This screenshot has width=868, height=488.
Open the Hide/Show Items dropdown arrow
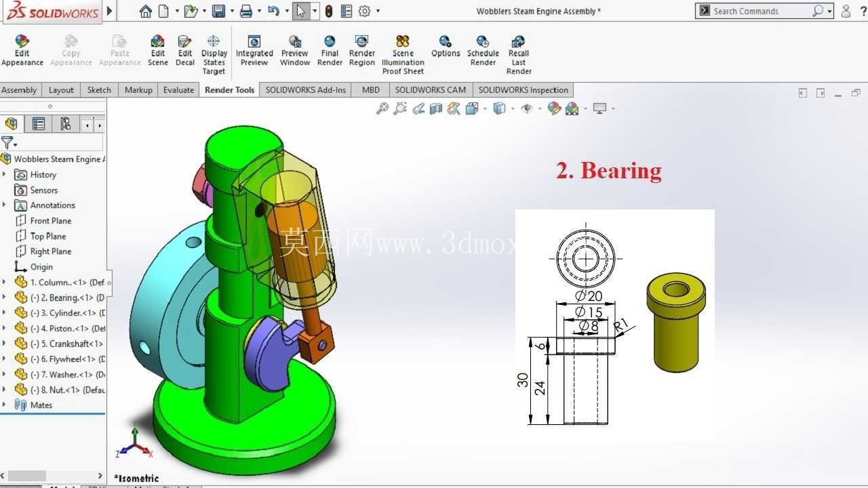click(x=540, y=108)
